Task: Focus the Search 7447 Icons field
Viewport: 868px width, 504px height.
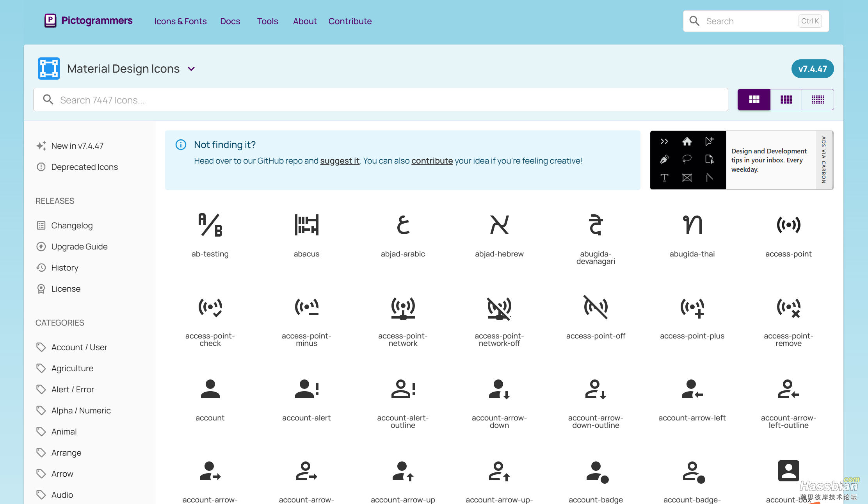Action: tap(381, 100)
